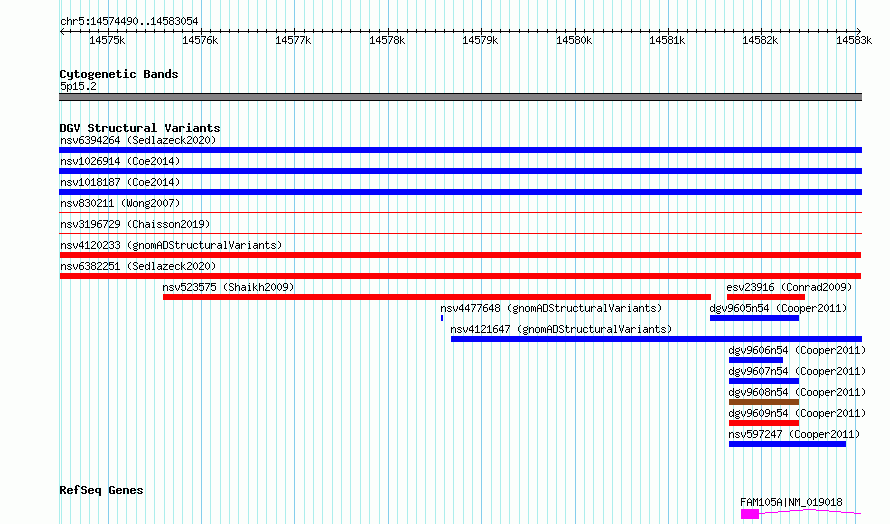Click the 14579k ruler position
This screenshot has width=890, height=524.
480,40
